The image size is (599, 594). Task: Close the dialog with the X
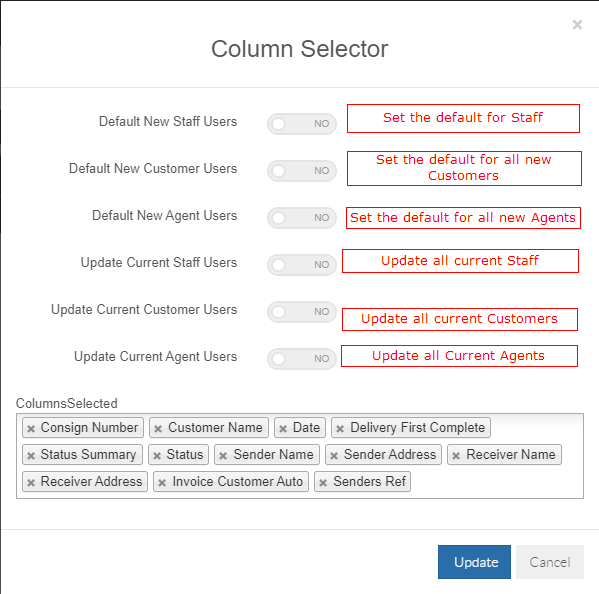[x=577, y=25]
